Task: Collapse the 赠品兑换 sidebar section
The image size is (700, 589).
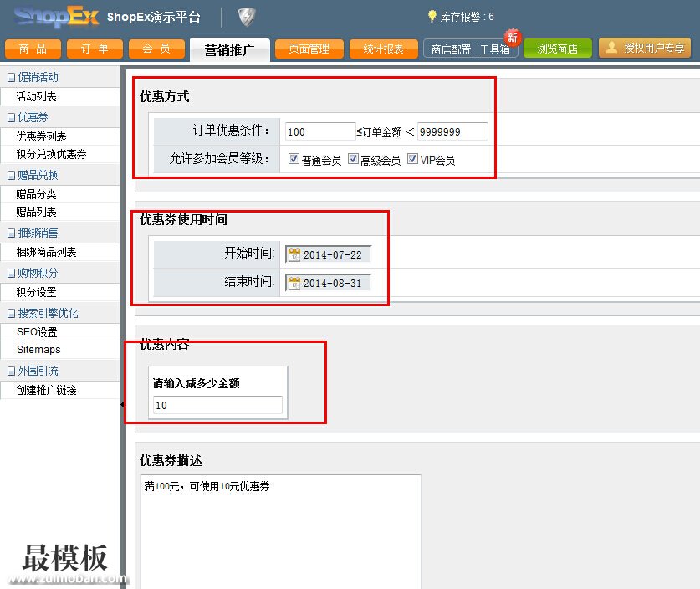Action: (12, 176)
